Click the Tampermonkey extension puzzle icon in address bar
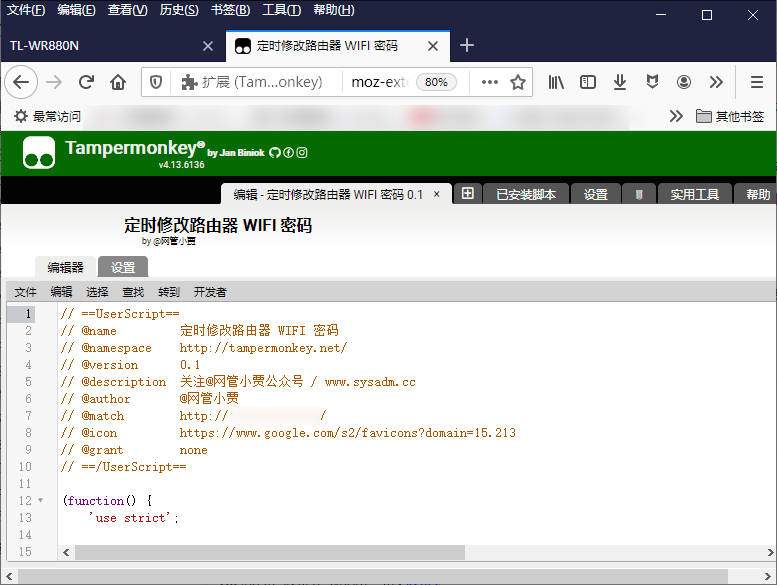The height and width of the screenshot is (585, 777). pyautogui.click(x=189, y=82)
